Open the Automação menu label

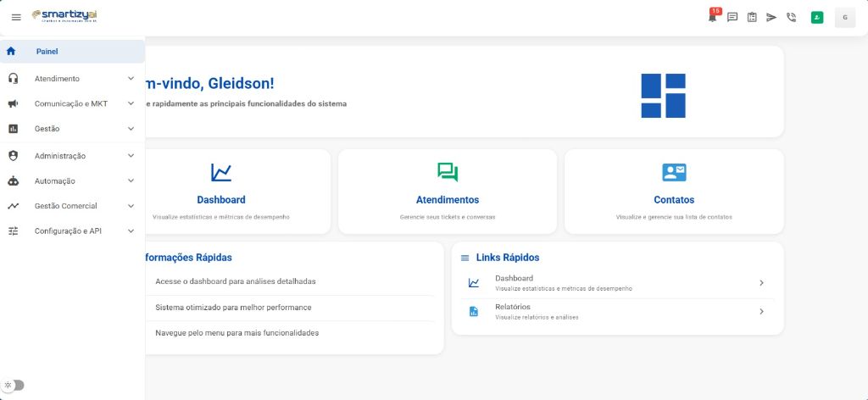click(55, 181)
